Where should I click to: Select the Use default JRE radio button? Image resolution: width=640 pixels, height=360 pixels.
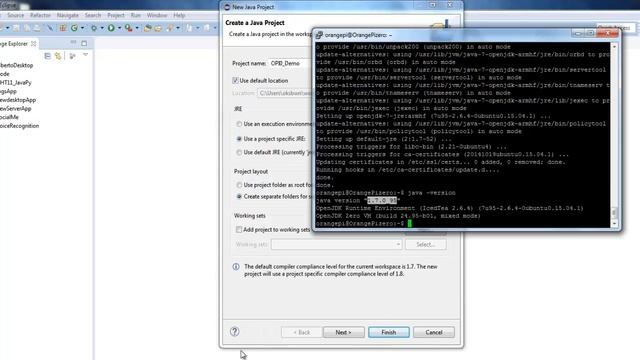(239, 152)
